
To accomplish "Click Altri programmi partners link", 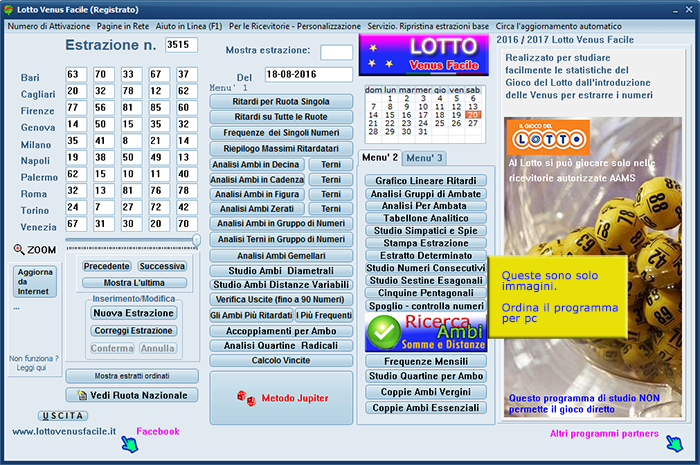I will 604,433.
